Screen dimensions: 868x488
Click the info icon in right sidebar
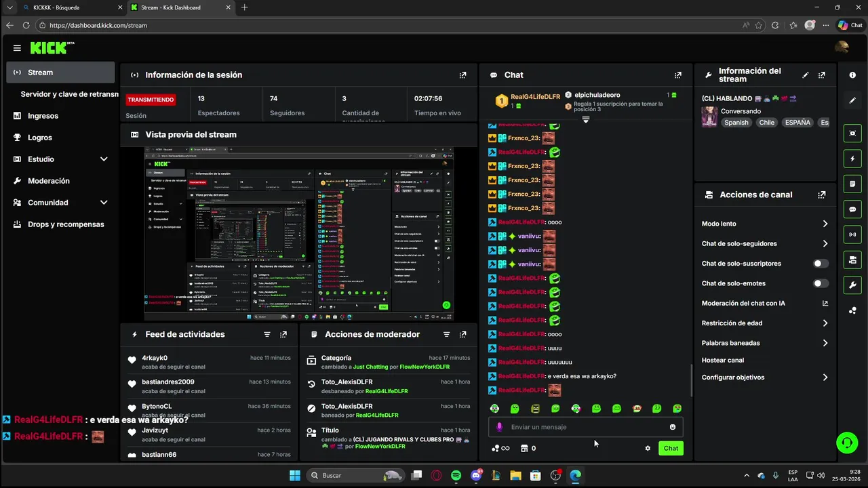852,75
